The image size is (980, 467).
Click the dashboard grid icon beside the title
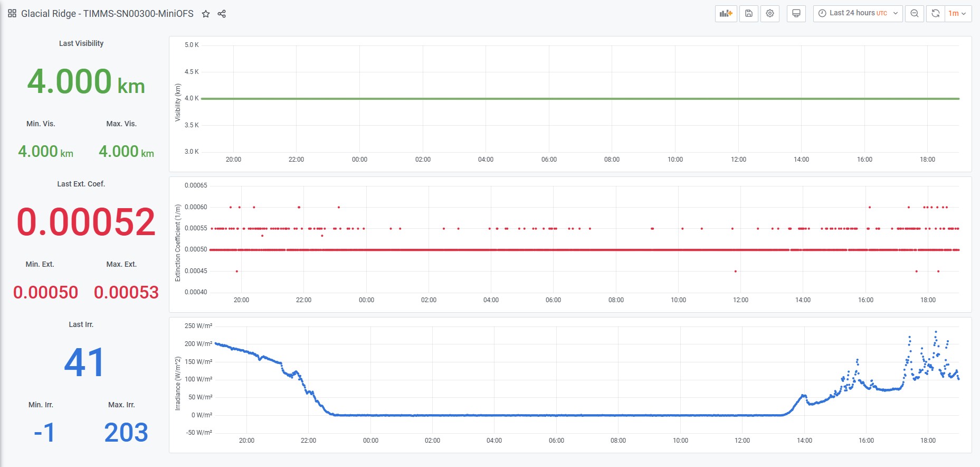pos(12,14)
